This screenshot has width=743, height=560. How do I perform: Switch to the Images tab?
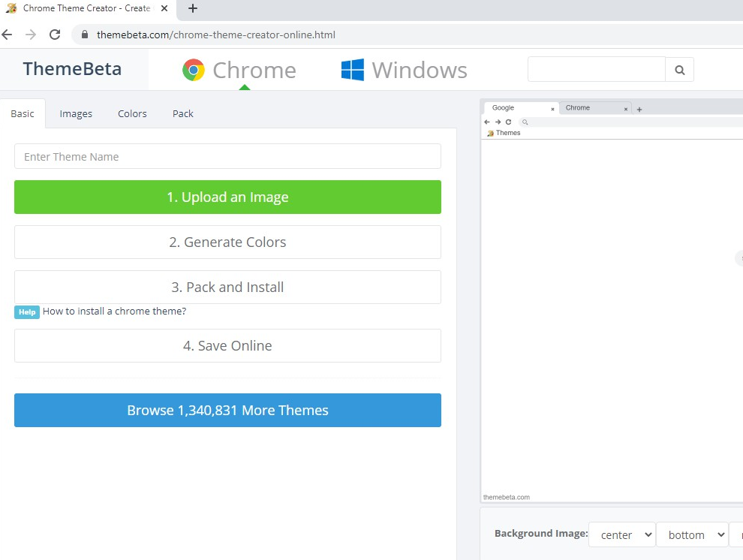[76, 113]
